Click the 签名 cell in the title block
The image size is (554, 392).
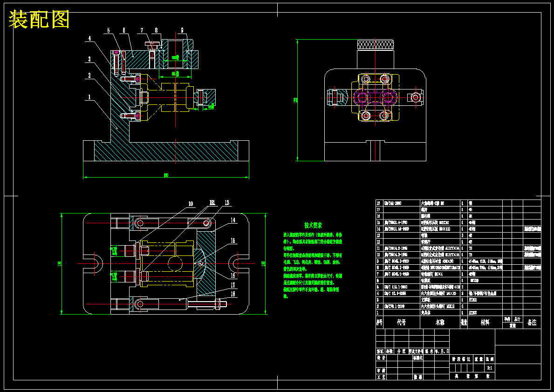[429, 351]
